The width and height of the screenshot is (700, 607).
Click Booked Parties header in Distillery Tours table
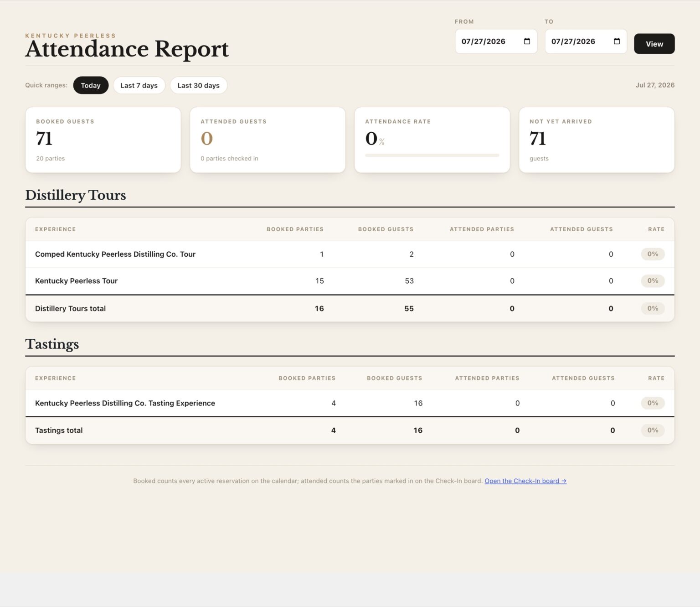pos(295,229)
